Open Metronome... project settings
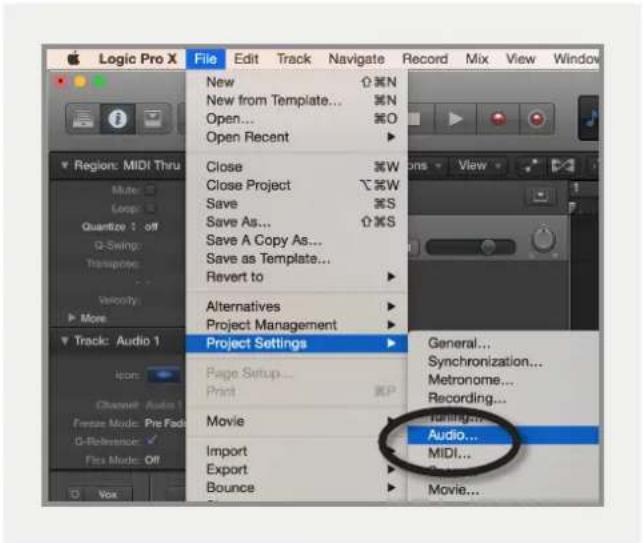643x543 pixels. [x=503, y=380]
